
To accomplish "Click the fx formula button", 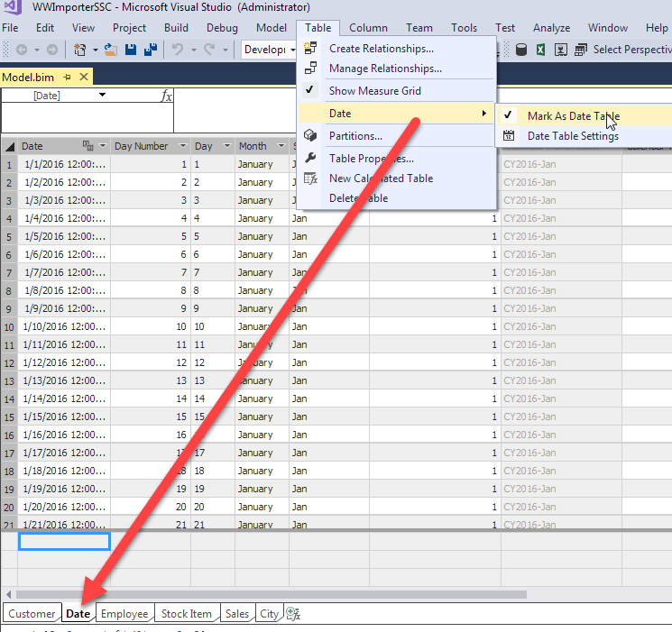I will coord(166,96).
